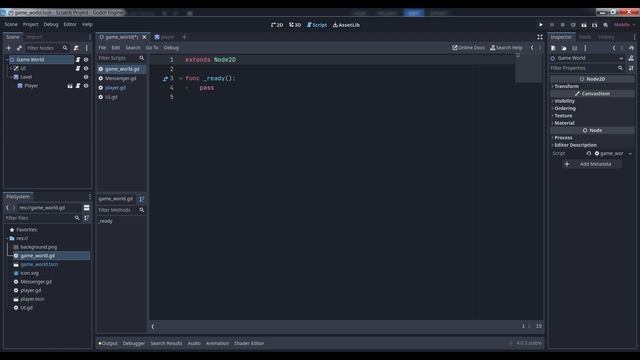The image size is (640, 360).
Task: Open the Output bottom panel
Action: click(x=108, y=343)
